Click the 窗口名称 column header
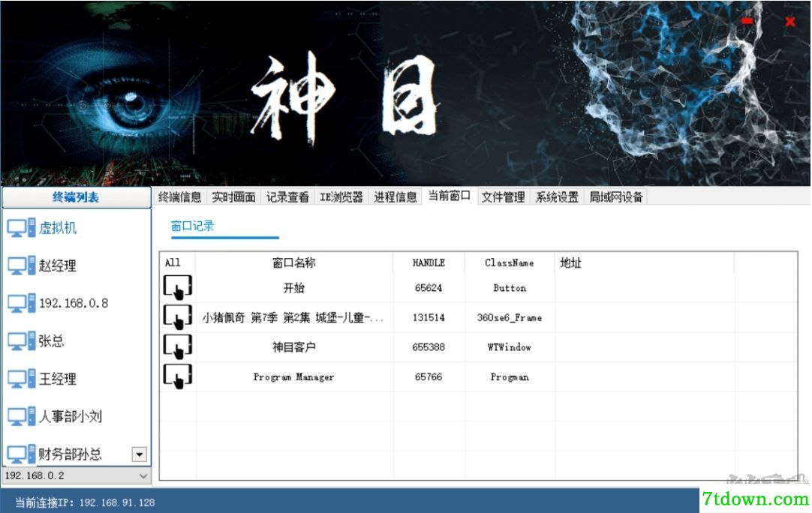 (x=294, y=262)
